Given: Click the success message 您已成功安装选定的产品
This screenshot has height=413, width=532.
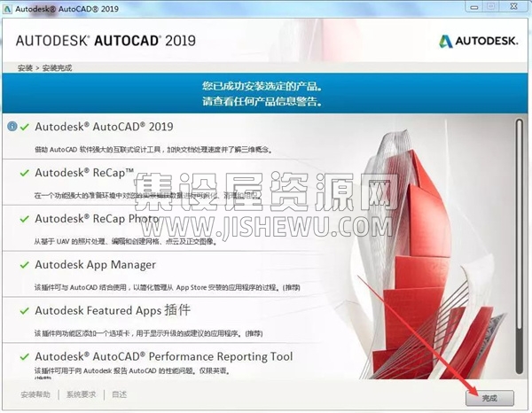Looking at the screenshot, I should (262, 86).
